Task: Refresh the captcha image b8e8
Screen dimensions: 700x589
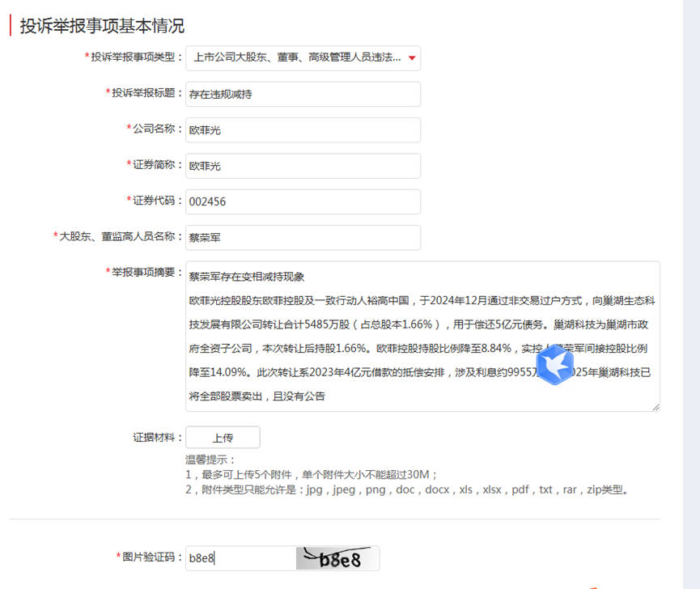Action: pos(337,557)
